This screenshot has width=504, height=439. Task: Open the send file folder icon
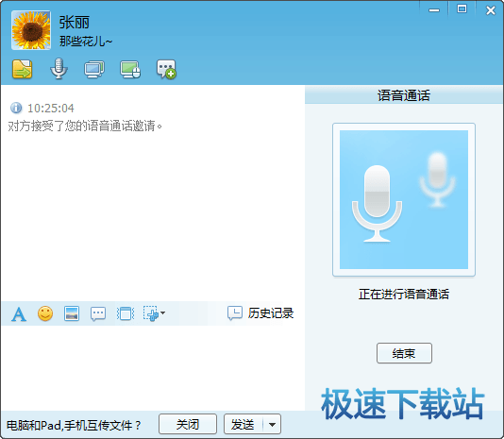(22, 69)
